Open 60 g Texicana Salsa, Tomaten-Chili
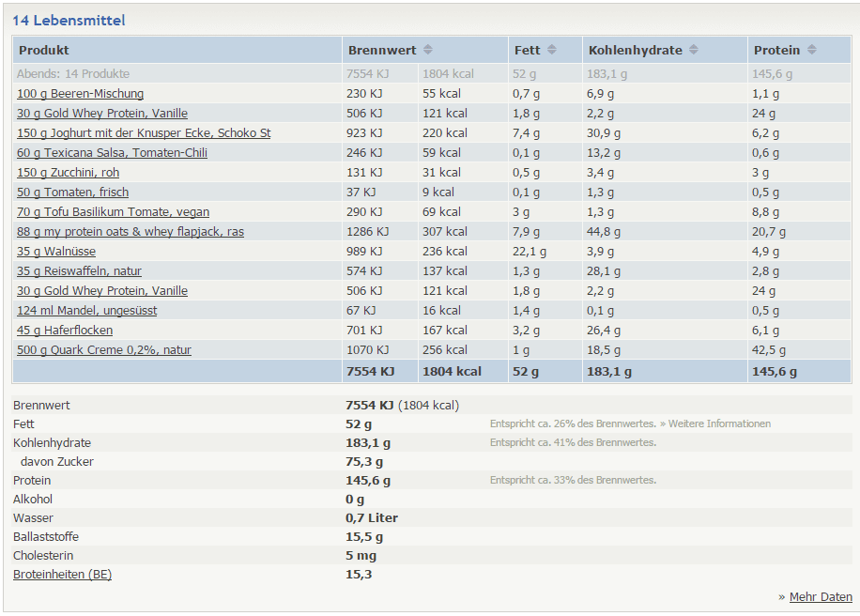 pos(112,153)
